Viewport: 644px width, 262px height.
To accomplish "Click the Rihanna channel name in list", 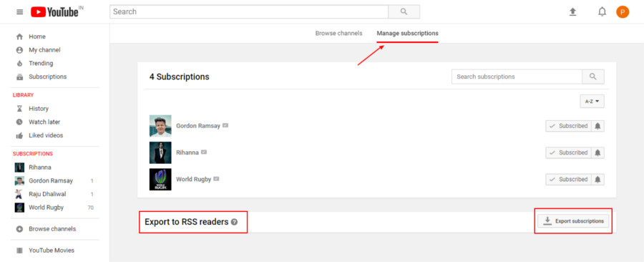I will [187, 152].
